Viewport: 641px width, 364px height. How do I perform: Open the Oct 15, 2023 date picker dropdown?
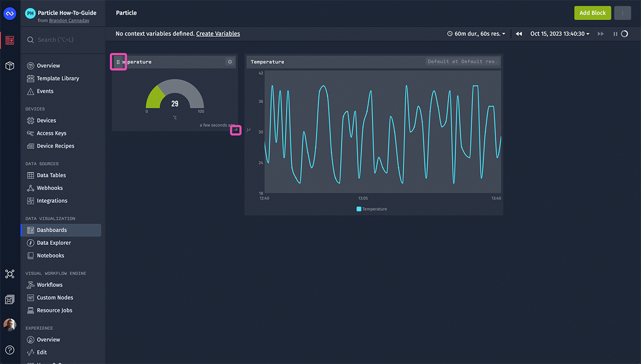click(x=560, y=34)
